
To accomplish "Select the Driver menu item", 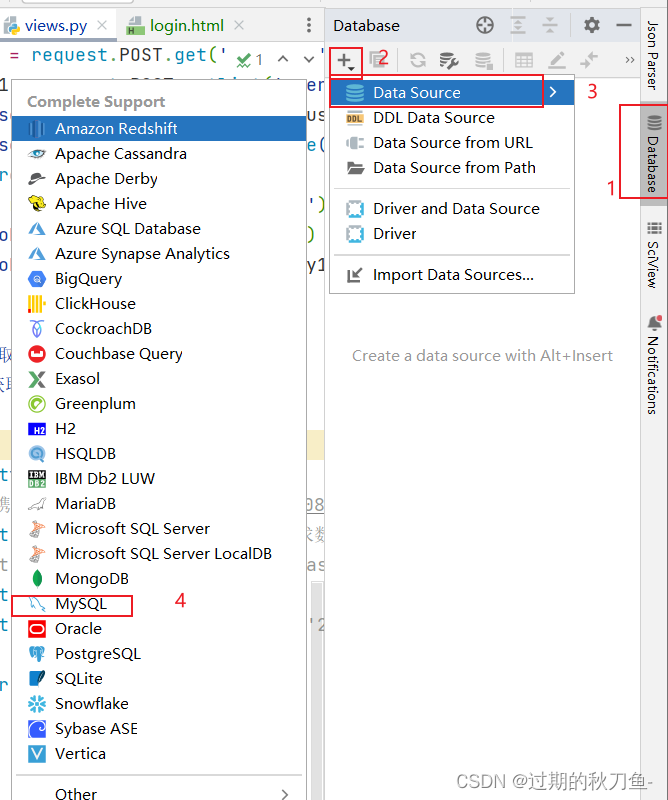I will (x=452, y=234).
